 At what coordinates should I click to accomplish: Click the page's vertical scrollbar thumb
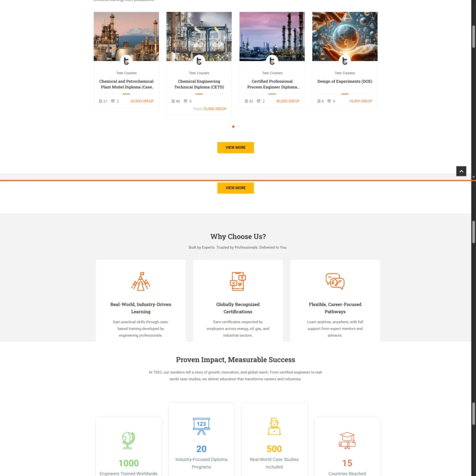tap(473, 232)
